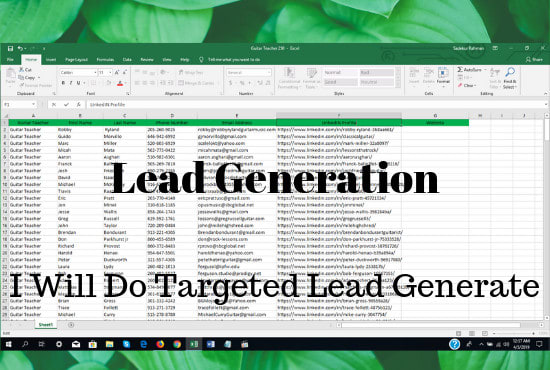Apply the red font color

120,83
